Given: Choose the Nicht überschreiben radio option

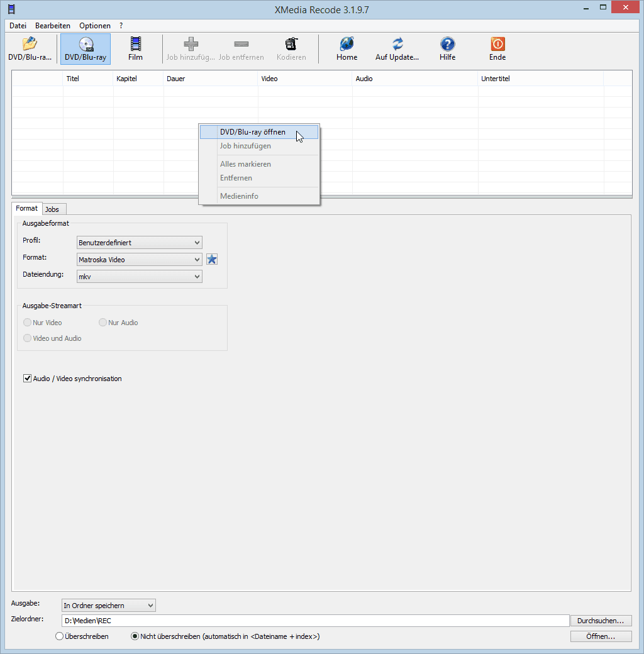Looking at the screenshot, I should 135,636.
